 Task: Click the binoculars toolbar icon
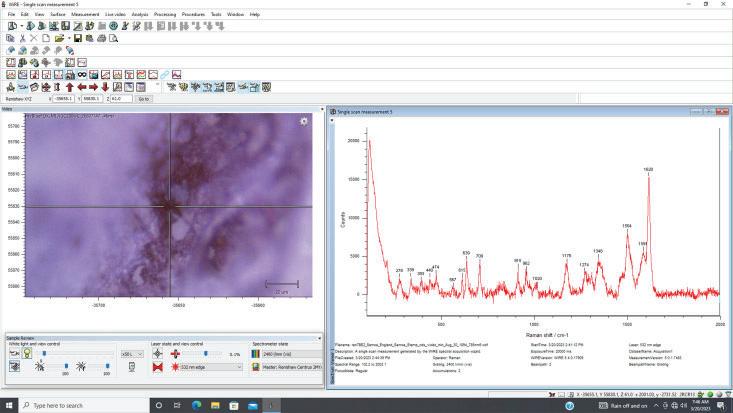[x=82, y=75]
